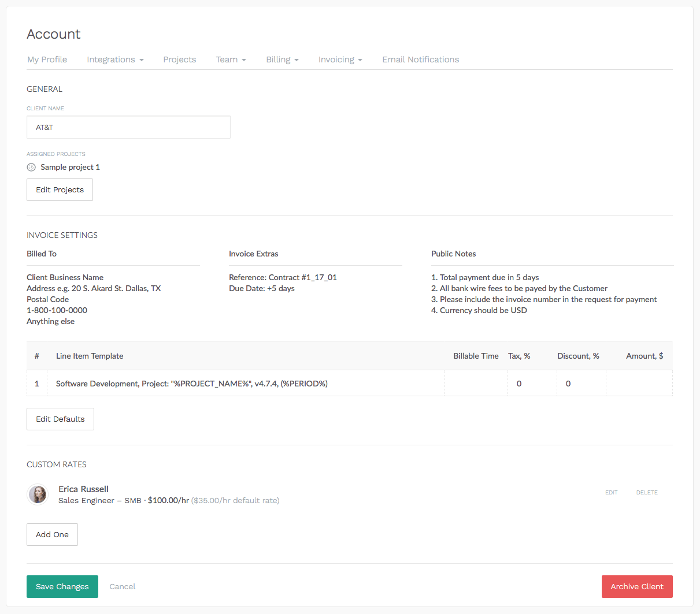Delete Erica Russell's custom rate
Screen dimensions: 700x614
coord(647,493)
